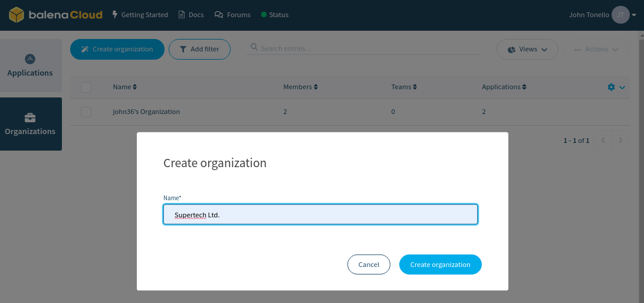Open the column settings gear
Image resolution: width=644 pixels, height=303 pixels.
click(611, 87)
